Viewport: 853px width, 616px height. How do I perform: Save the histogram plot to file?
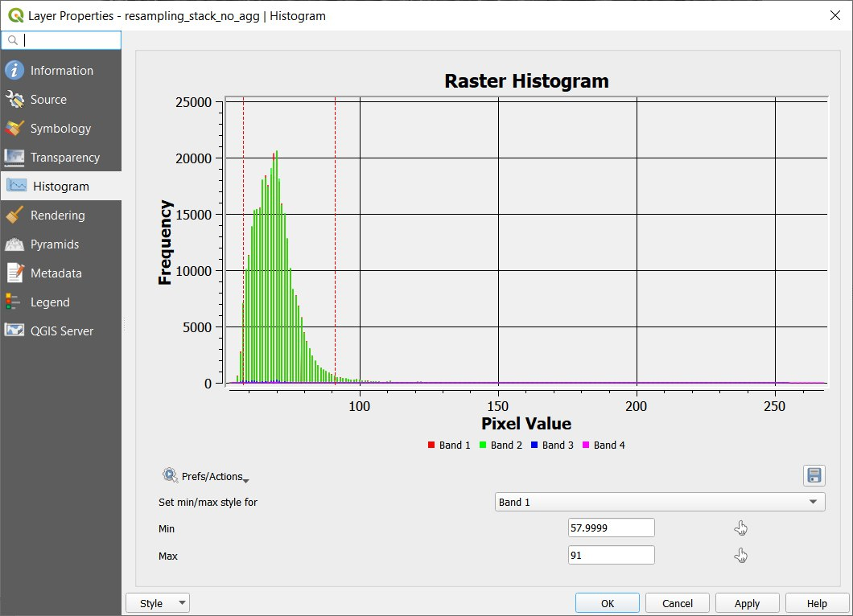814,475
